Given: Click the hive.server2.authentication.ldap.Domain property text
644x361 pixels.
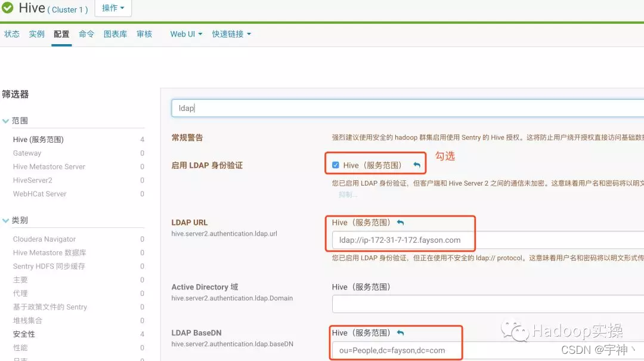Looking at the screenshot, I should click(232, 298).
